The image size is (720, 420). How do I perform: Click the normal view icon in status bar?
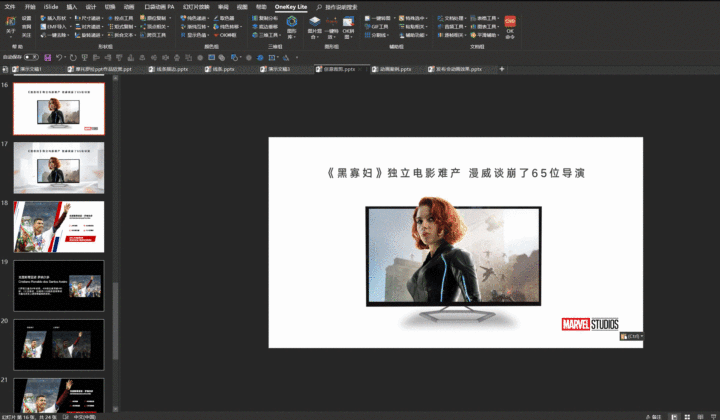tap(674, 417)
